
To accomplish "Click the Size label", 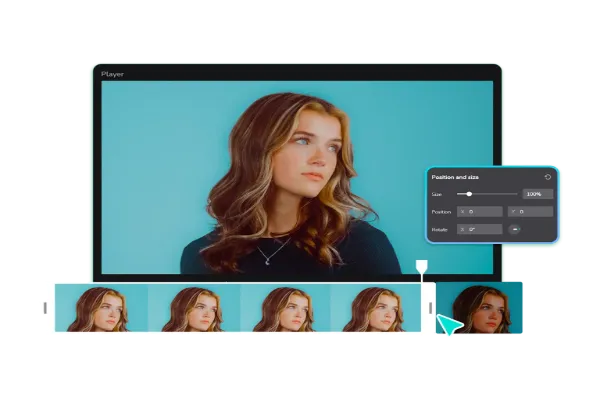I will pyautogui.click(x=437, y=194).
